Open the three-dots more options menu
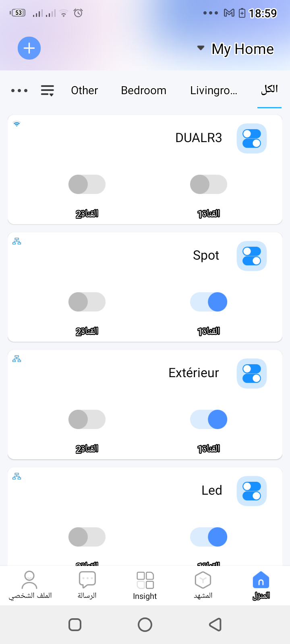 click(x=19, y=91)
